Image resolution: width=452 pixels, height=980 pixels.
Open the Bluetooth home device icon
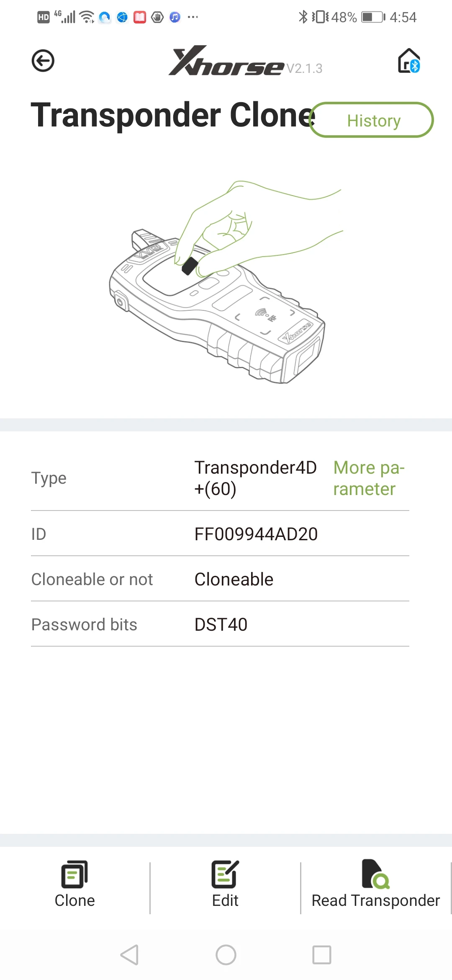coord(409,61)
